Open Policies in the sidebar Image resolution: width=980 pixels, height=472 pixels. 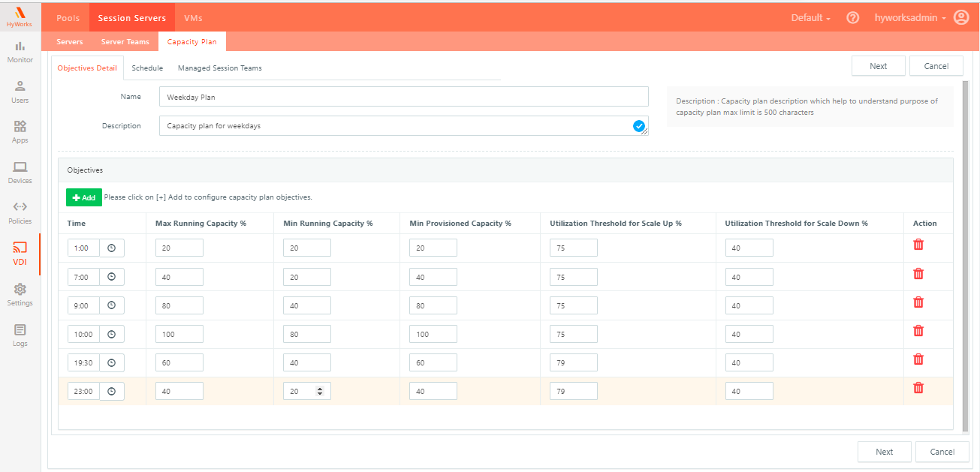[x=20, y=212]
